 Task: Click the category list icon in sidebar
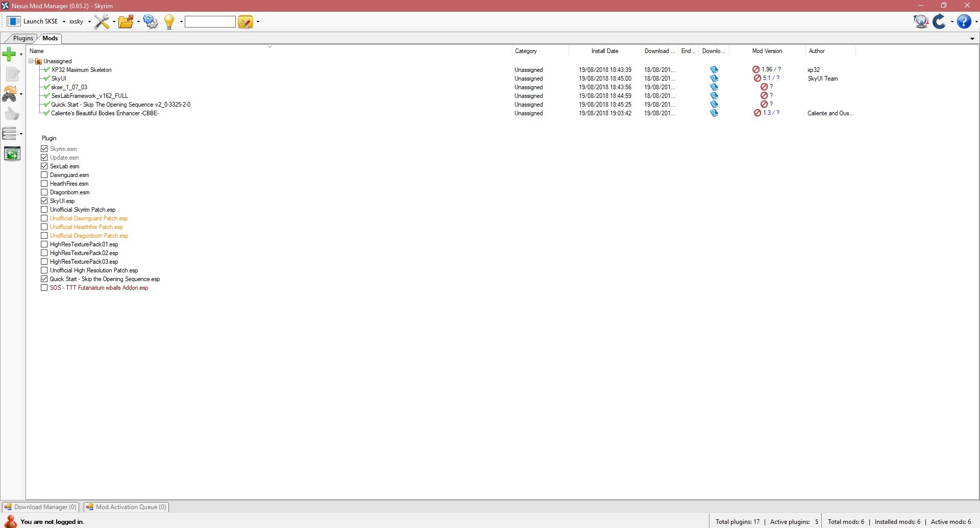tap(9, 134)
